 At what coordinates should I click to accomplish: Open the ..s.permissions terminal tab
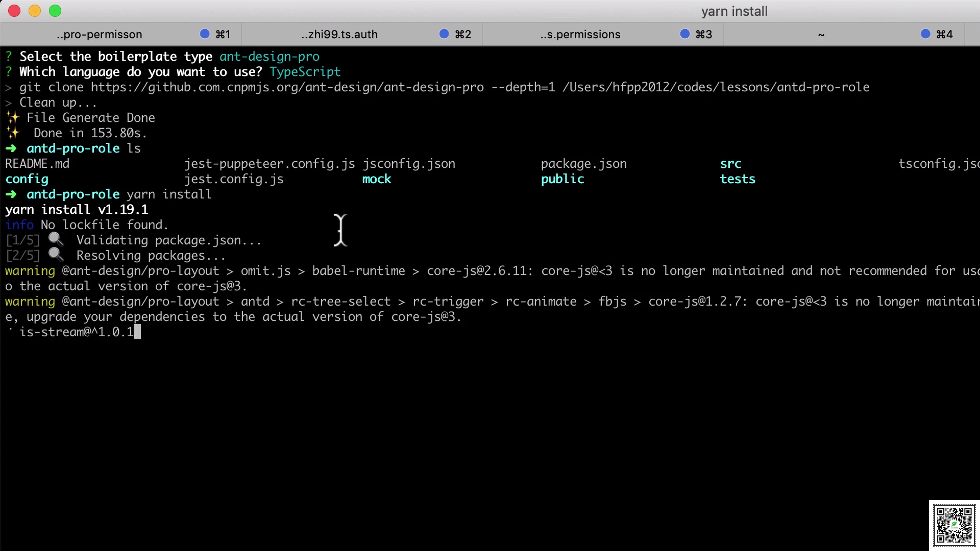[580, 34]
